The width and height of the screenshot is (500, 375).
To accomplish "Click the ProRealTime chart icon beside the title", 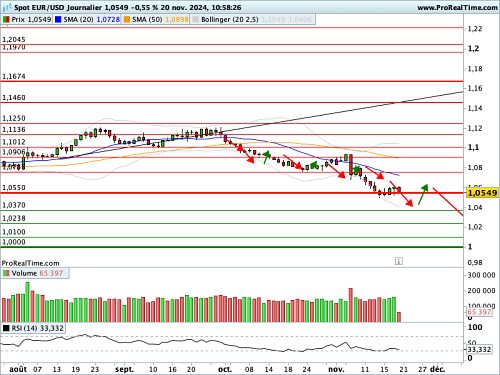I will click(7, 7).
